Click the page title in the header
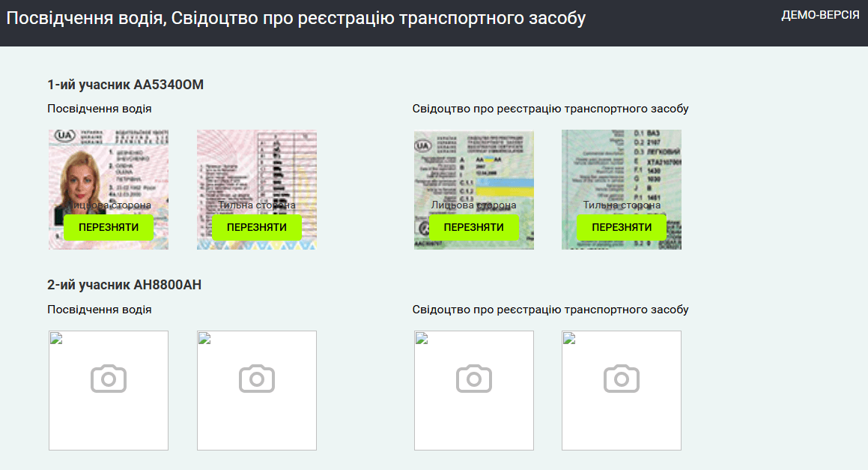 [x=296, y=19]
